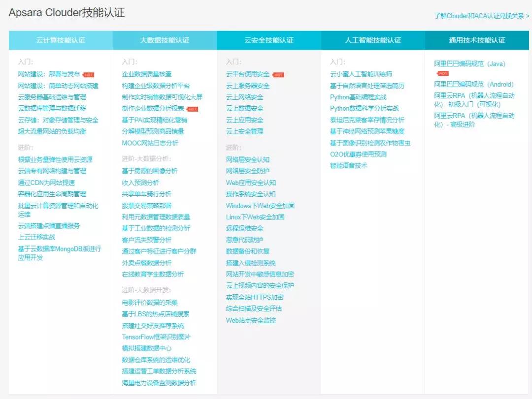532x399 pixels.
Task: Open Windows下Web安全加固 link
Action: (260, 206)
